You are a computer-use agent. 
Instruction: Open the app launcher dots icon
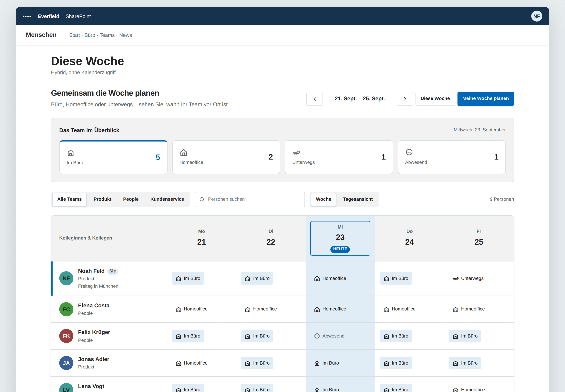tap(27, 16)
